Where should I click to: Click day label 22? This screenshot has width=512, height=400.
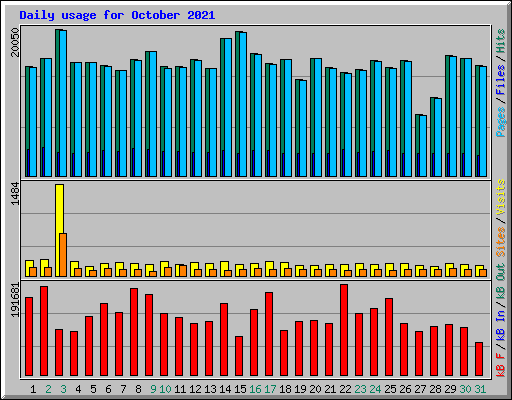pyautogui.click(x=345, y=389)
